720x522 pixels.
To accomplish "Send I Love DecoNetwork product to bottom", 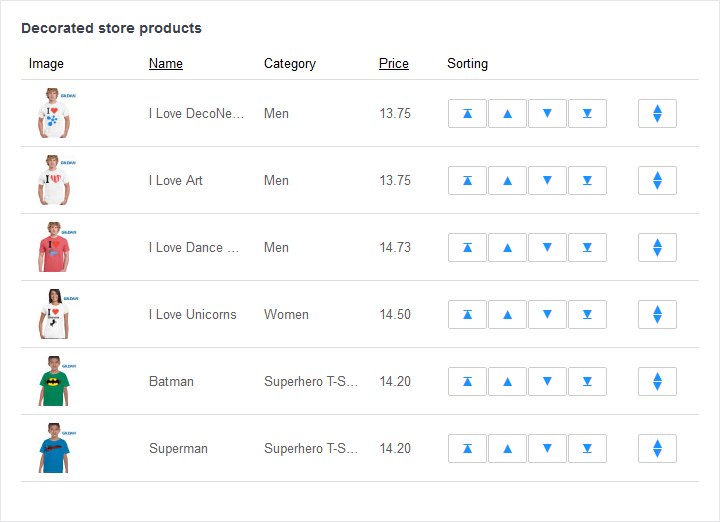I will [587, 114].
